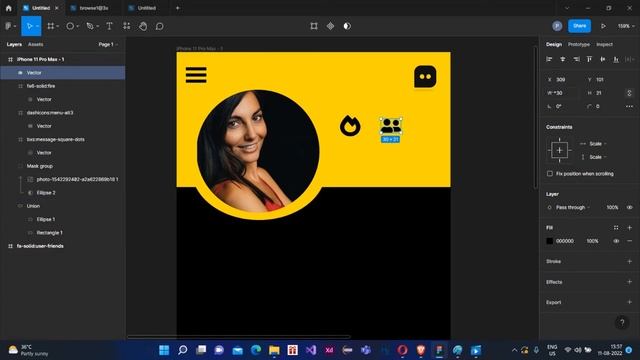The image size is (640, 360).
Task: Select Rectangle 1 layer
Action: point(62,233)
